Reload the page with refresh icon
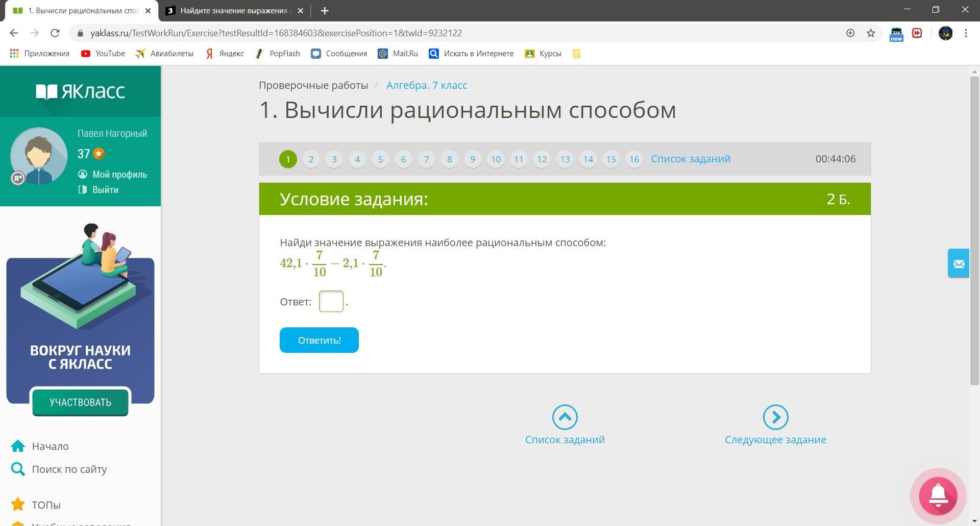 pos(55,33)
